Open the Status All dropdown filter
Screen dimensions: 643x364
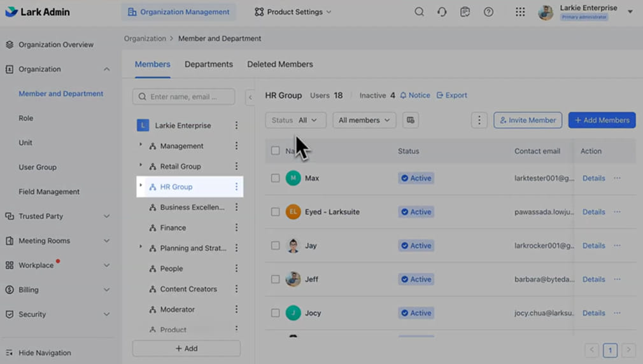(x=295, y=120)
